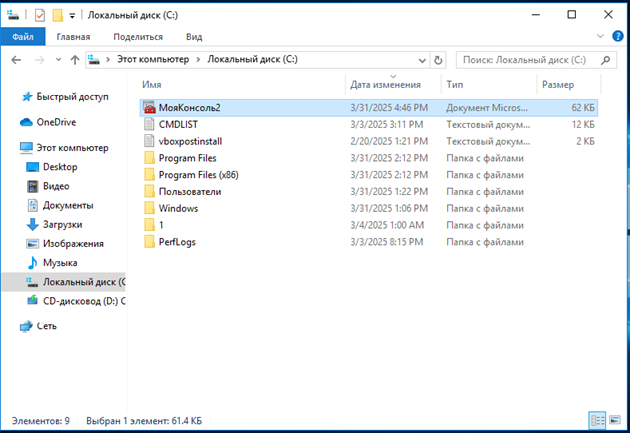The image size is (630, 433).
Task: Click the 2/20/2025 1:21 PM date cell
Action: (389, 141)
